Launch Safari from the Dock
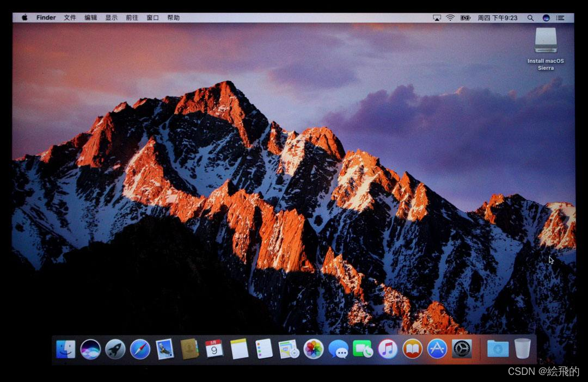 [140, 349]
